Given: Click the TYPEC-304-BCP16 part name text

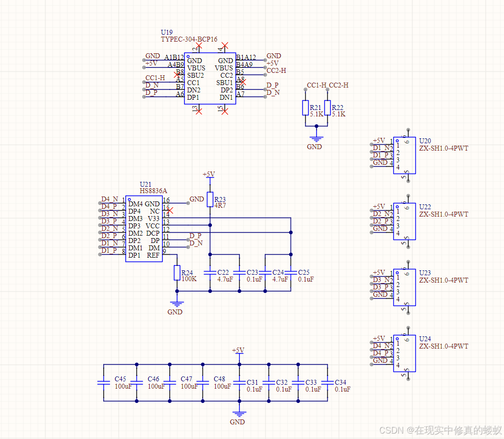Looking at the screenshot, I should click(x=189, y=39).
